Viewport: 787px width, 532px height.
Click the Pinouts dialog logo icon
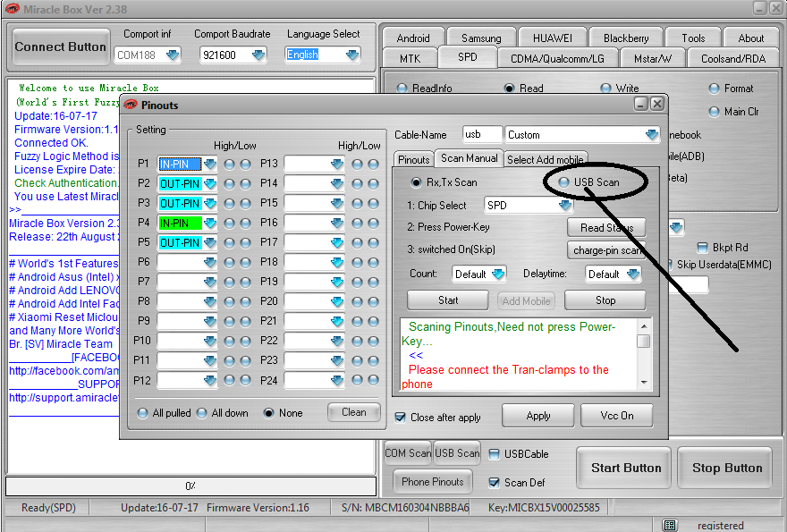tap(131, 105)
